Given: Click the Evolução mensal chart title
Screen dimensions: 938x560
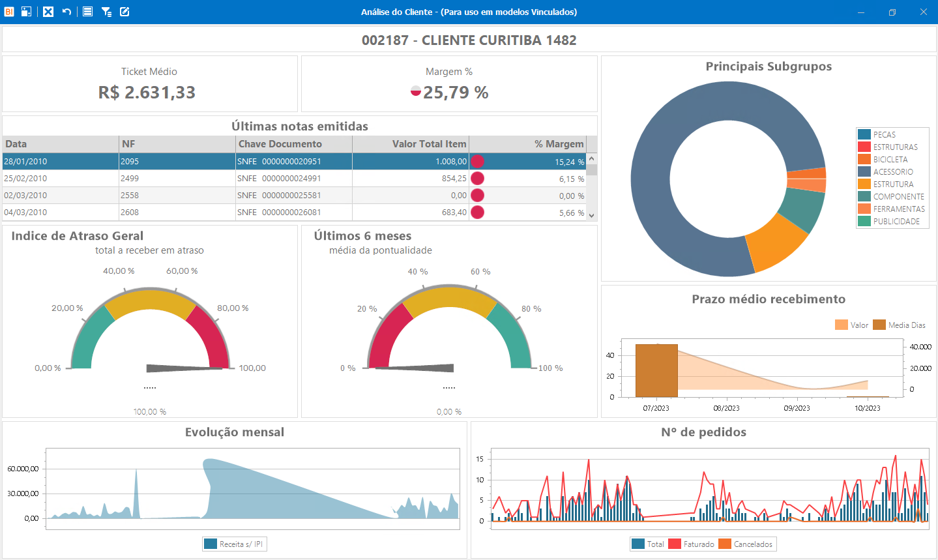Looking at the screenshot, I should point(235,432).
